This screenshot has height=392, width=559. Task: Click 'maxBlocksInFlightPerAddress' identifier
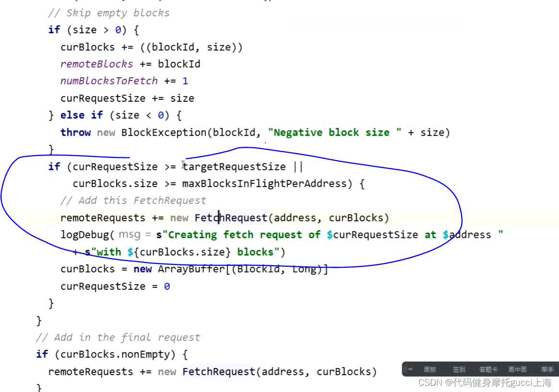[x=264, y=184]
